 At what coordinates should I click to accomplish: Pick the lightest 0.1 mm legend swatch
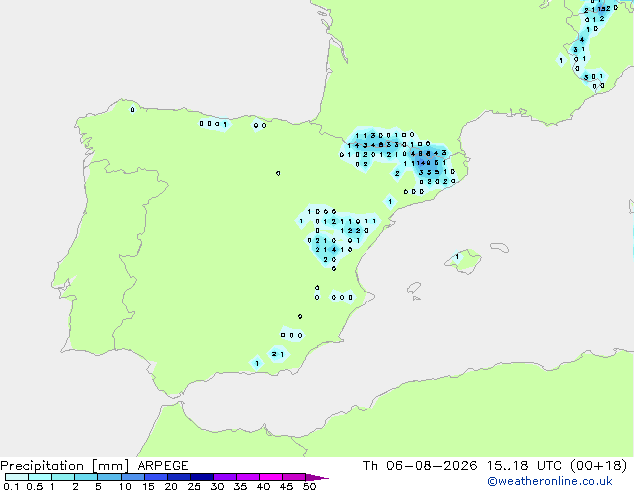[x=17, y=477]
